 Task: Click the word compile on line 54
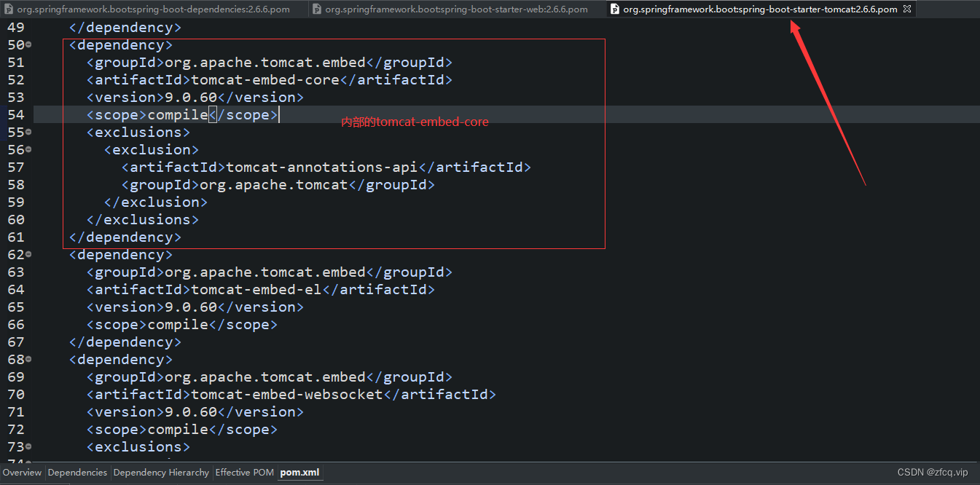178,114
